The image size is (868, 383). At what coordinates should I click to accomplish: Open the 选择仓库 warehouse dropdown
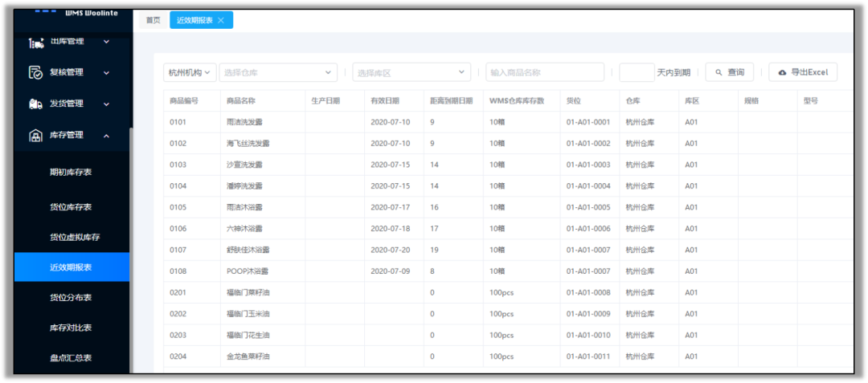click(278, 72)
